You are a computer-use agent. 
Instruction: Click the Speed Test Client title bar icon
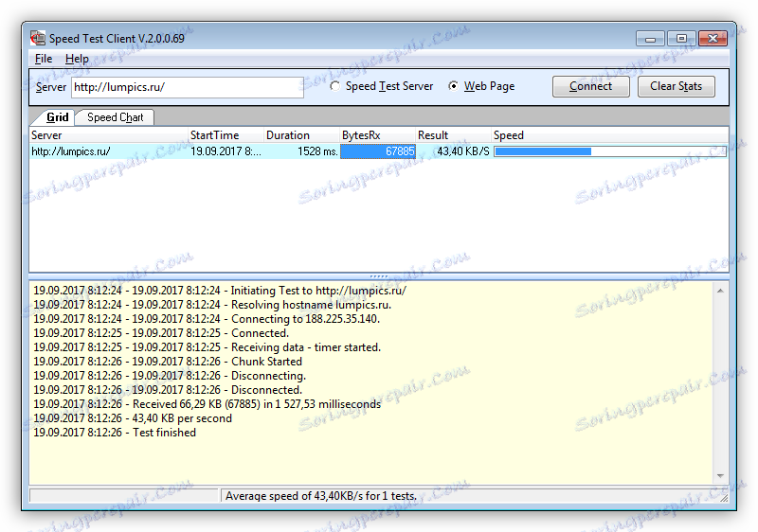click(x=38, y=38)
